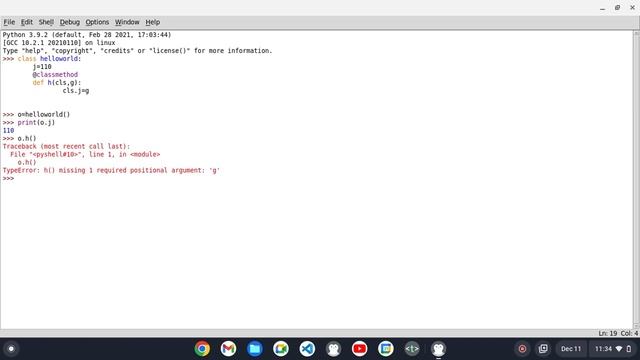
Task: Open the status tray showing 11:34
Action: coord(613,349)
